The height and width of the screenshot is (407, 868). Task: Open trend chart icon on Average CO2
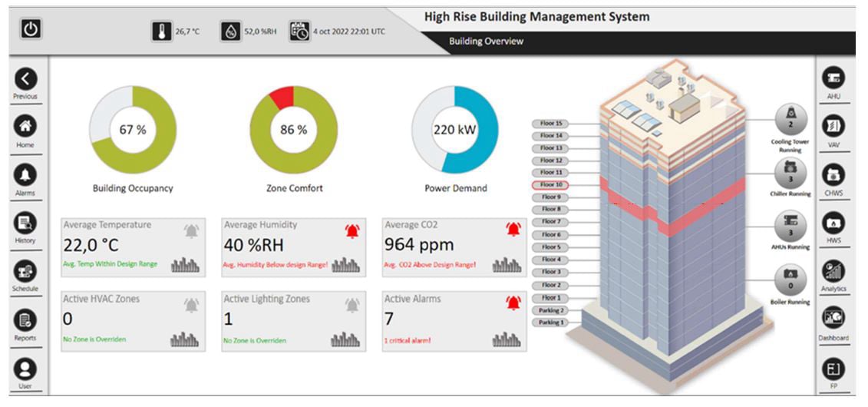tap(507, 265)
